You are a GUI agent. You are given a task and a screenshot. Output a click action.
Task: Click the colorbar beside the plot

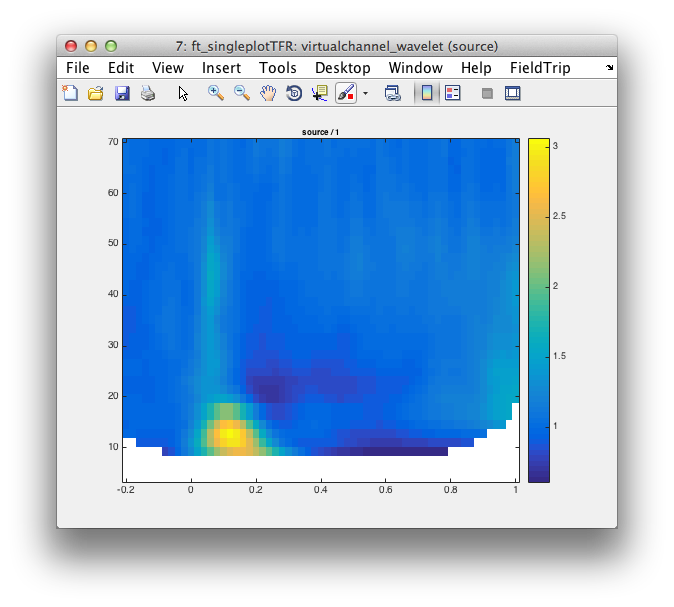tap(539, 310)
